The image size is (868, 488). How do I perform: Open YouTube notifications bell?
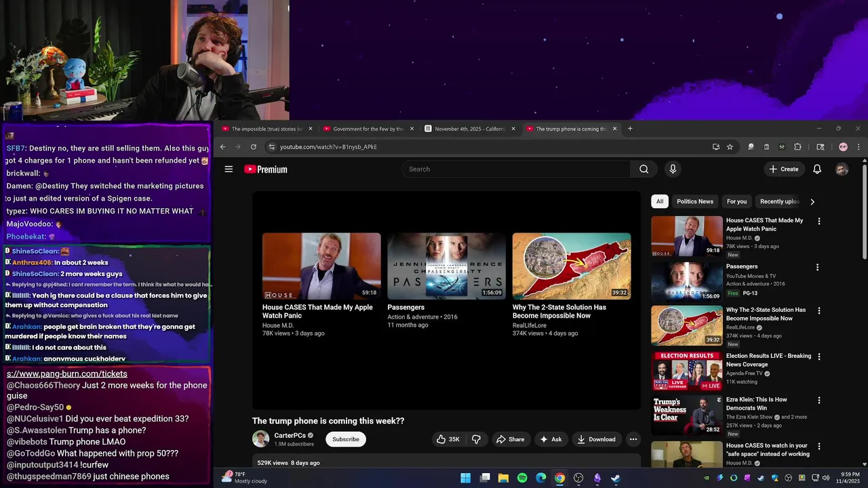pyautogui.click(x=817, y=169)
